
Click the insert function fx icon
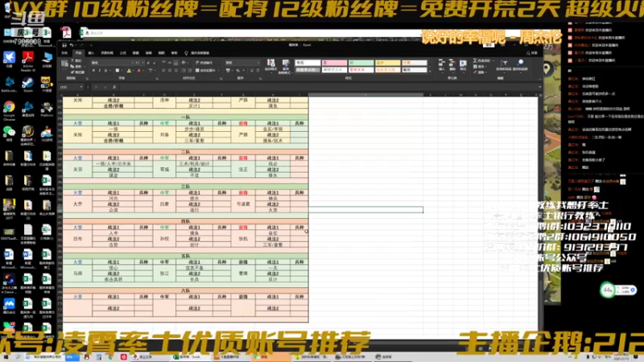coord(114,87)
